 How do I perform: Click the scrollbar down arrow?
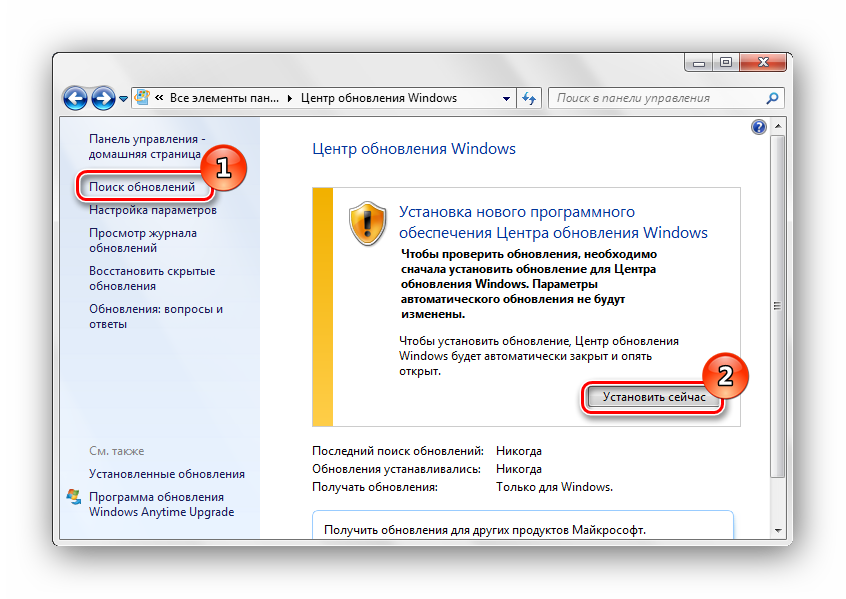pyautogui.click(x=777, y=530)
